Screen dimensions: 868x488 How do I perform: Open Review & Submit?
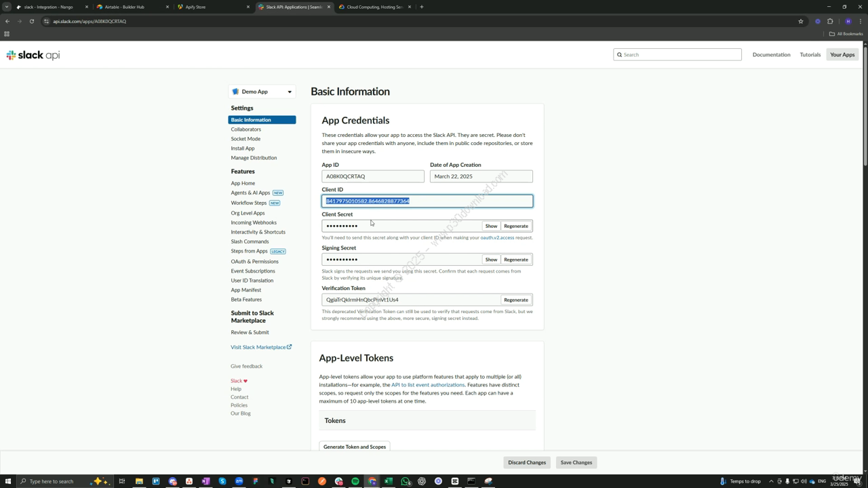click(x=250, y=333)
